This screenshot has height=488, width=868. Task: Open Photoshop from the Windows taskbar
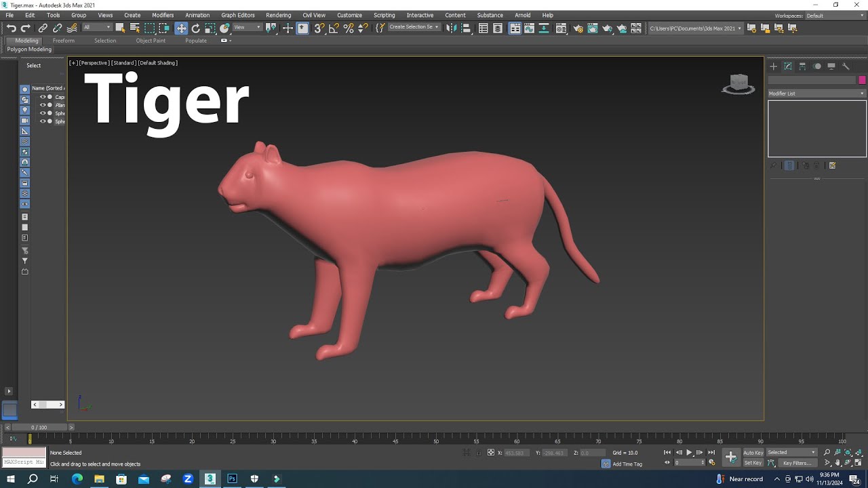click(x=232, y=479)
